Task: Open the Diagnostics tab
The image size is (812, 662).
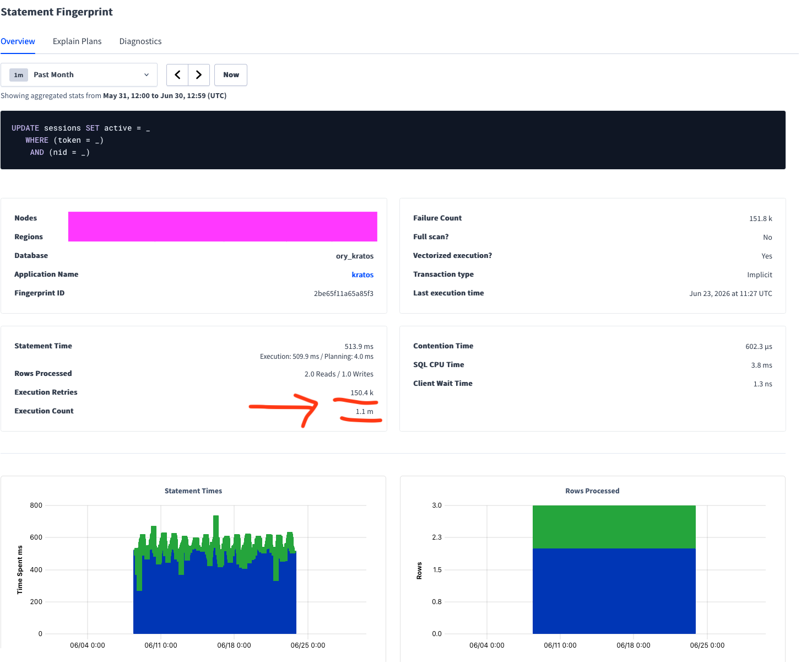Action: tap(140, 41)
